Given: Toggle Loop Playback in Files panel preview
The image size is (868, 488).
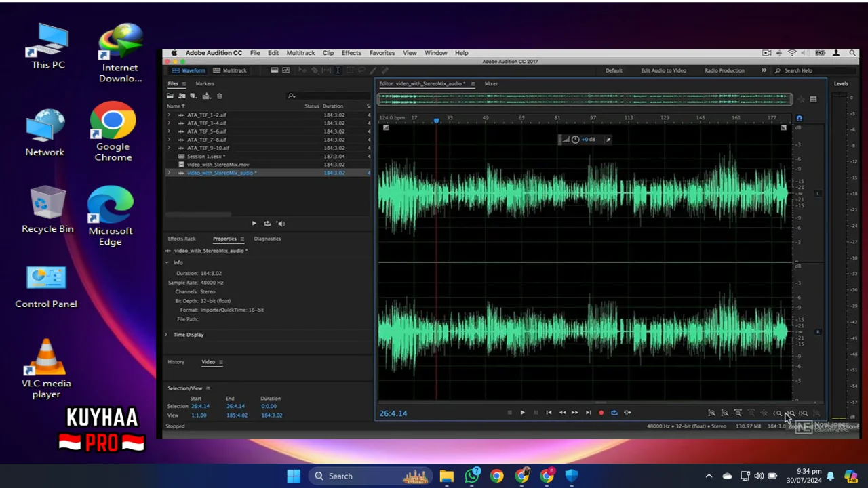Looking at the screenshot, I should (267, 223).
